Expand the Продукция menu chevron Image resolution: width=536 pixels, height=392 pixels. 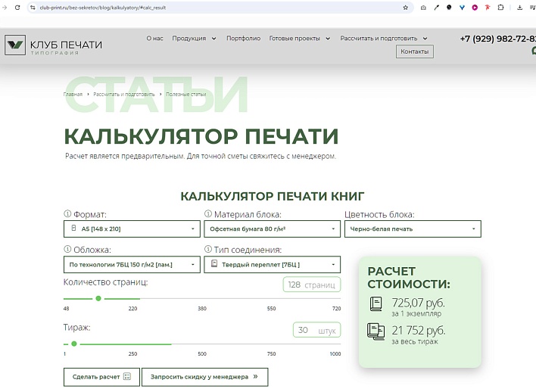[214, 39]
